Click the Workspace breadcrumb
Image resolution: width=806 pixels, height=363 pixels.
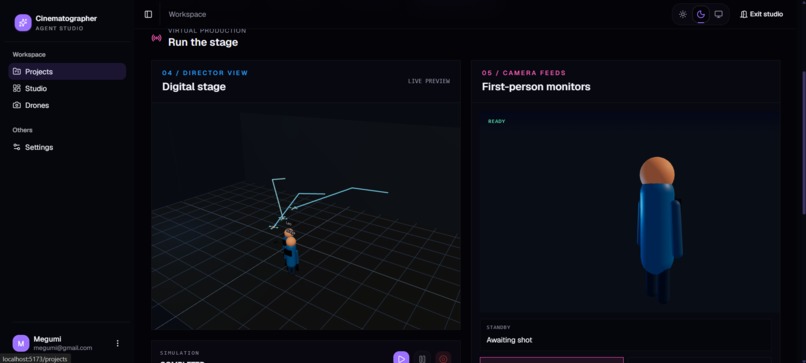[187, 14]
